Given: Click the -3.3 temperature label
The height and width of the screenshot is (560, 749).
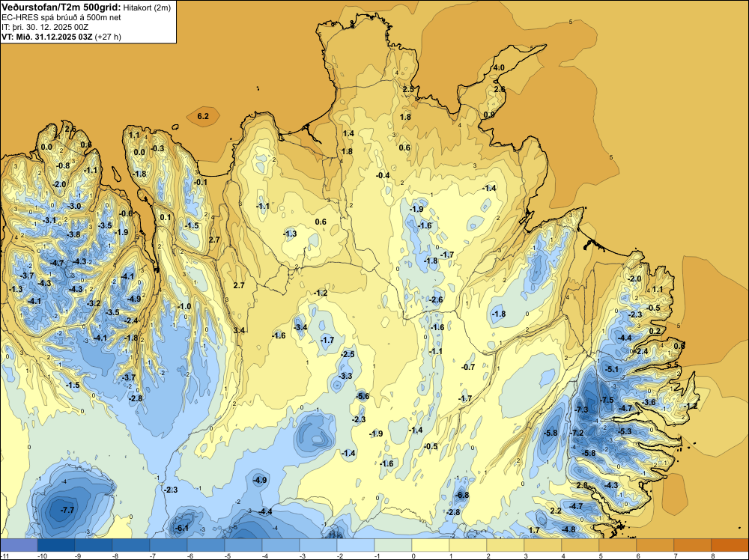Looking at the screenshot, I should [x=345, y=376].
